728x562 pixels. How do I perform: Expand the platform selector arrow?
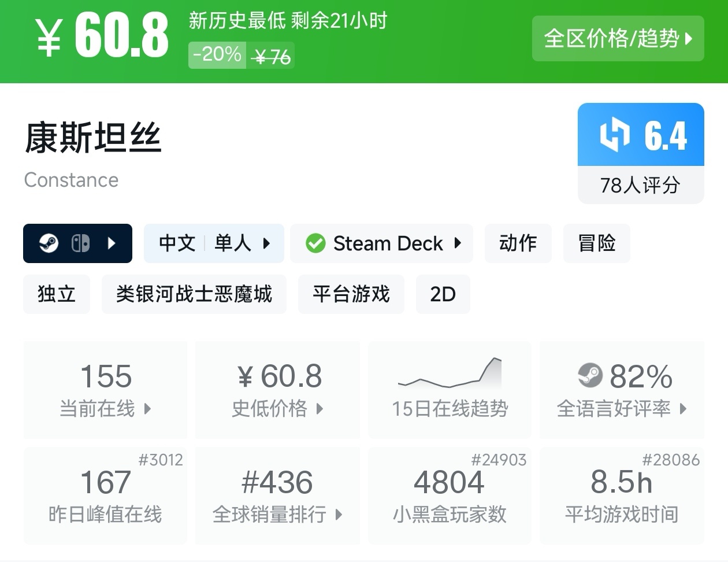point(112,243)
